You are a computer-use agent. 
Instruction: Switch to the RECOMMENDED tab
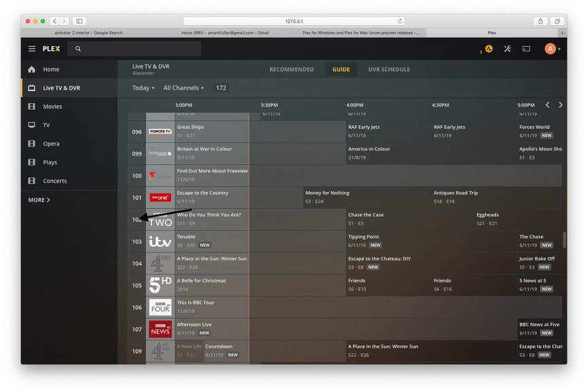(291, 69)
